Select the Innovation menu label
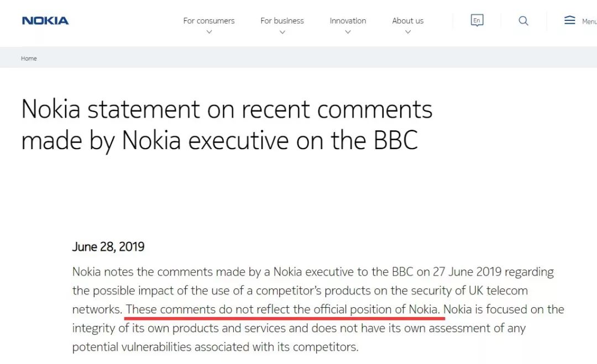Screen dimensions: 597x364 (x=348, y=21)
